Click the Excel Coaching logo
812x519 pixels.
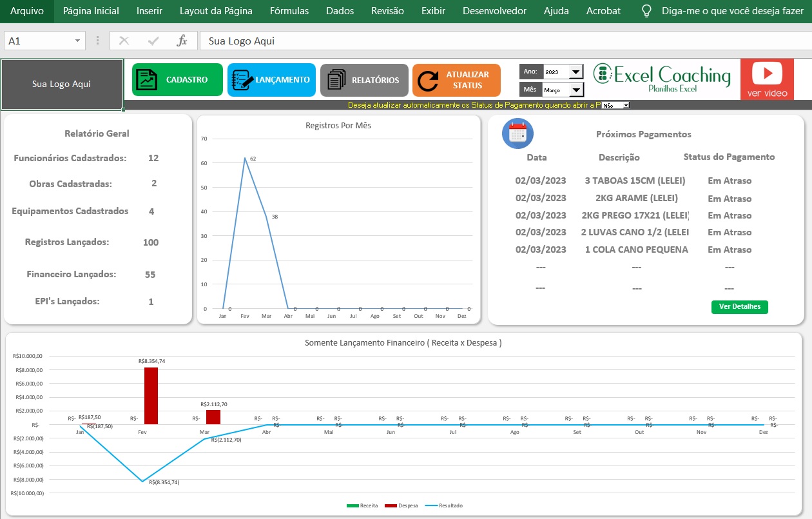point(662,79)
